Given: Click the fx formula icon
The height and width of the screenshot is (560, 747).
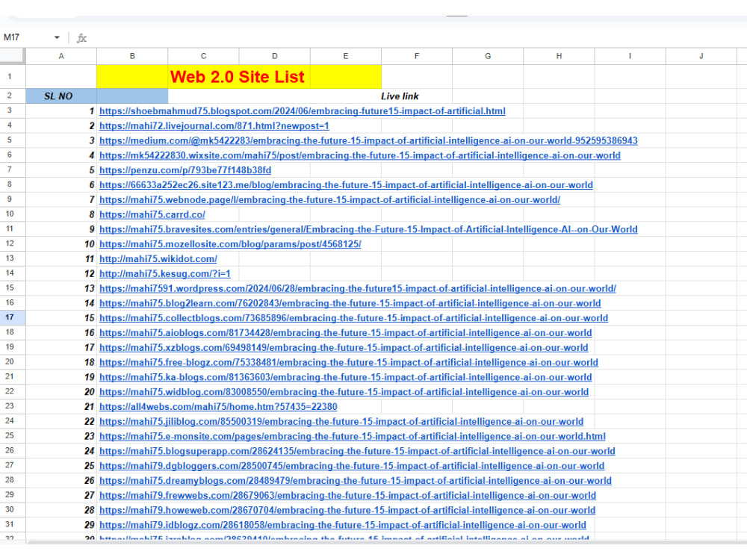Looking at the screenshot, I should 81,38.
